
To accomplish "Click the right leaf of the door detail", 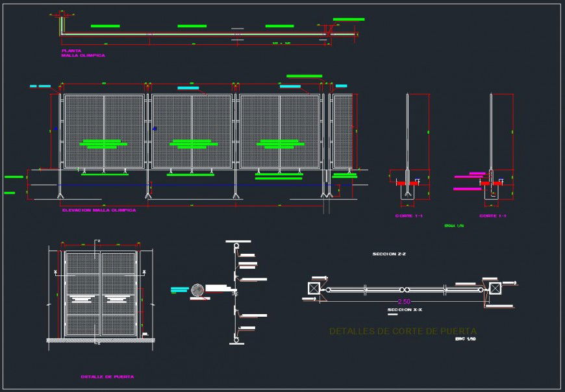I will click(x=118, y=292).
